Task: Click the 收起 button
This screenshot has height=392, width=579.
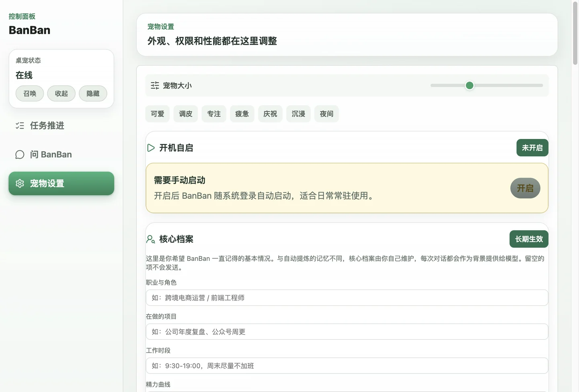Action: (61, 94)
